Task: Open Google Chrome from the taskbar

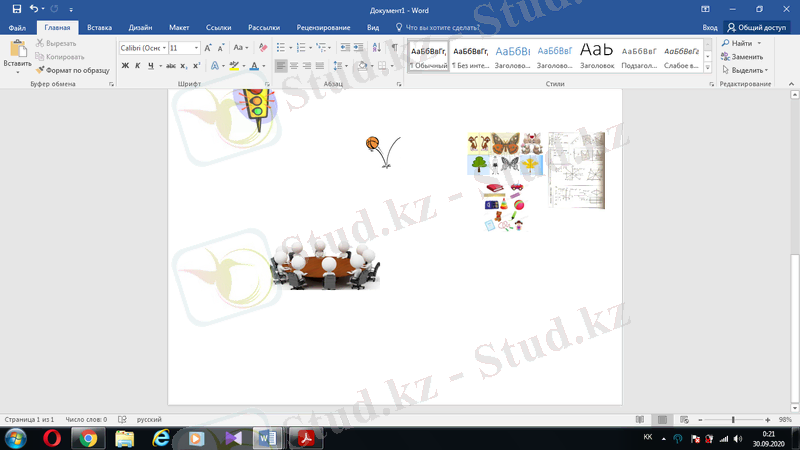Action: [88, 438]
